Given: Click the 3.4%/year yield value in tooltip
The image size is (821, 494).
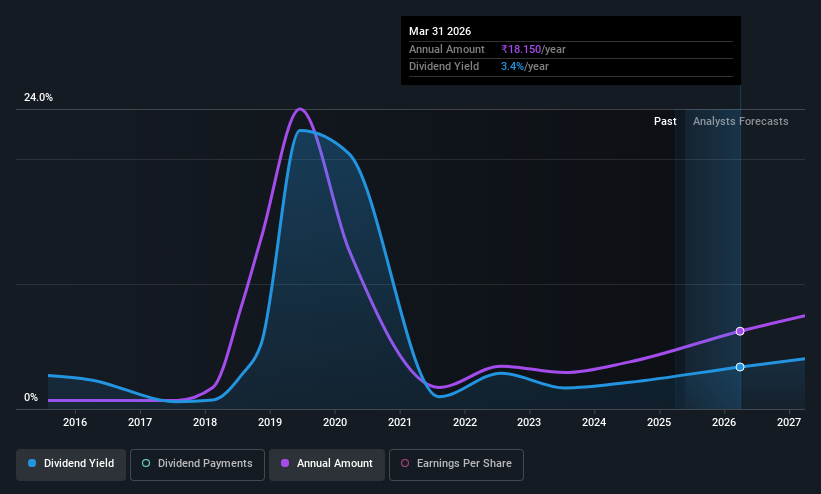Looking at the screenshot, I should pos(525,67).
